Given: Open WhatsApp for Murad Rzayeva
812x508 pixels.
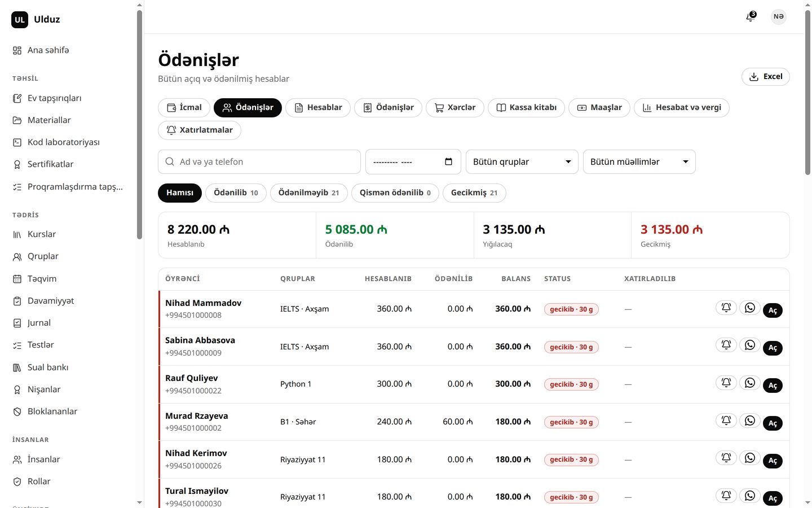Looking at the screenshot, I should [x=750, y=421].
